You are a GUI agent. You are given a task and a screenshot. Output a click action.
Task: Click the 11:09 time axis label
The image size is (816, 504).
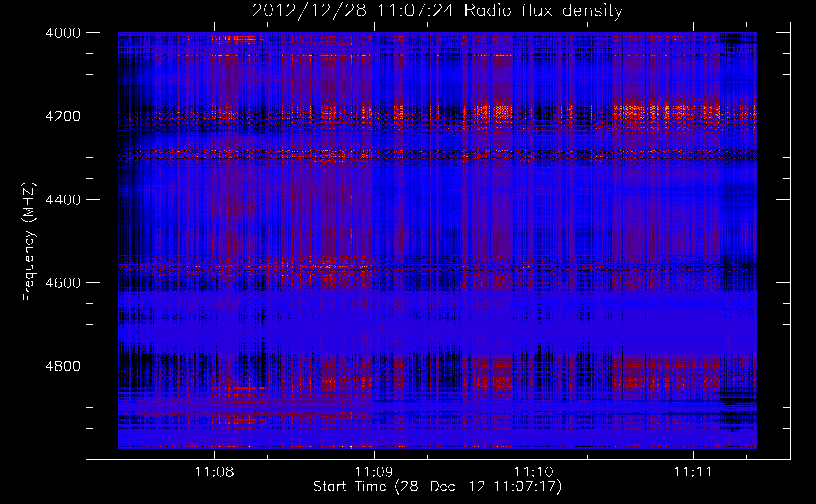[374, 472]
